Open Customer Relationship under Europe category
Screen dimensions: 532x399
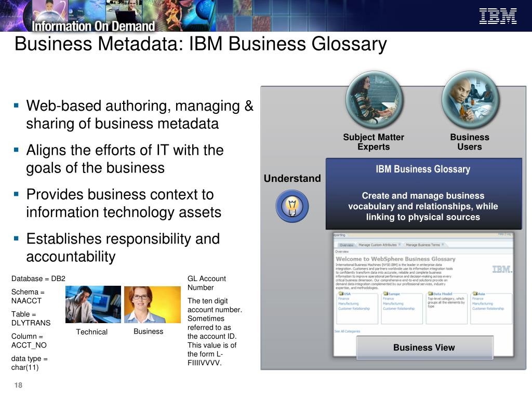398,309
